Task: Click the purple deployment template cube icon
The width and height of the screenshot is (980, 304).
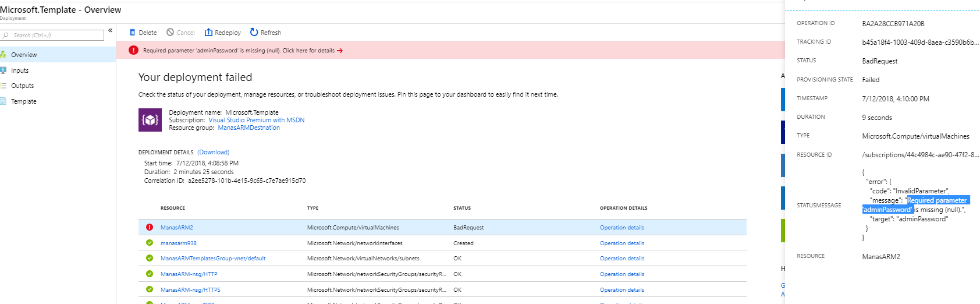Action: click(150, 120)
